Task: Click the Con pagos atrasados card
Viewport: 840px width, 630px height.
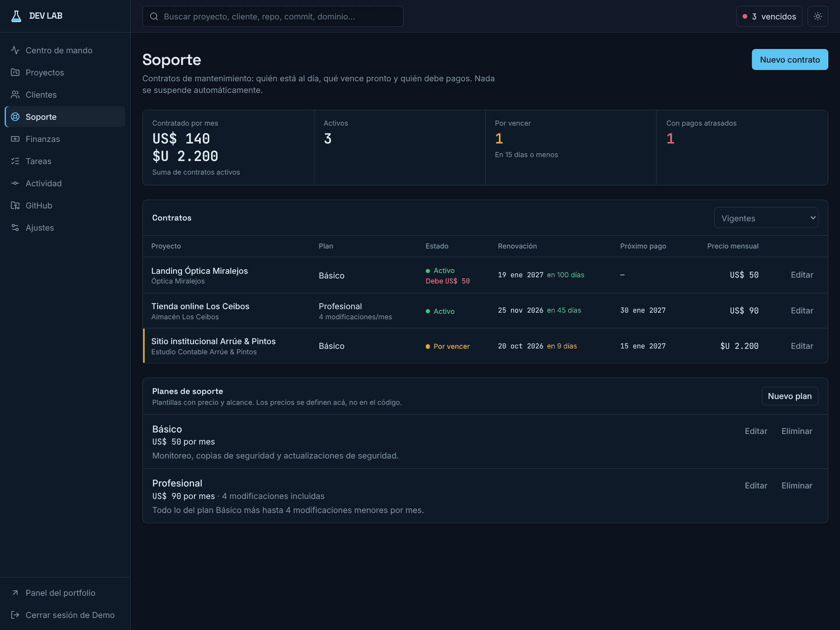Action: [742, 147]
